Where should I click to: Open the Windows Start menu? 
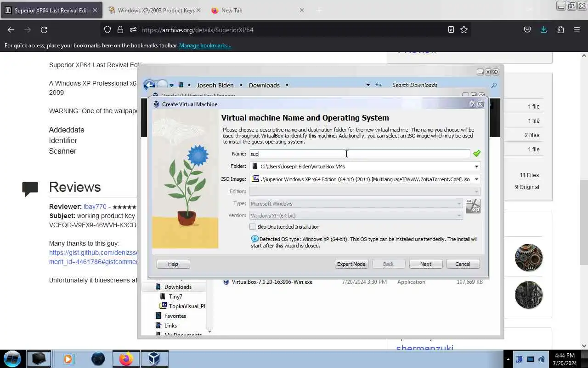[12, 359]
